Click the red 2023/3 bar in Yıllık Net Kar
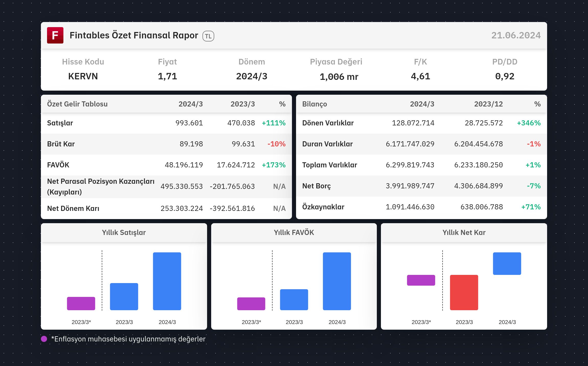The height and width of the screenshot is (366, 588). [x=464, y=293]
